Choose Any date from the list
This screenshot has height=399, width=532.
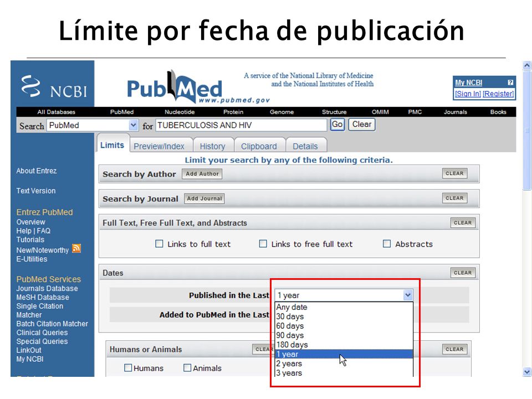[344, 307]
